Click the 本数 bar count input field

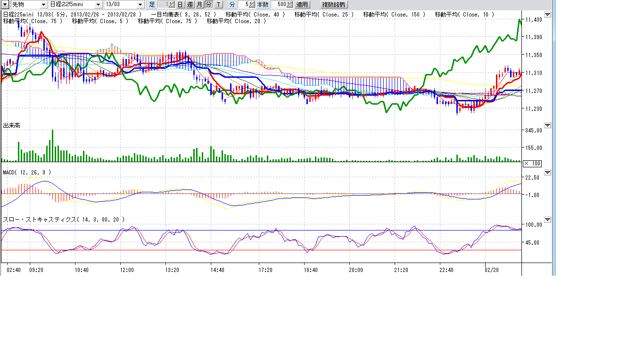click(278, 4)
